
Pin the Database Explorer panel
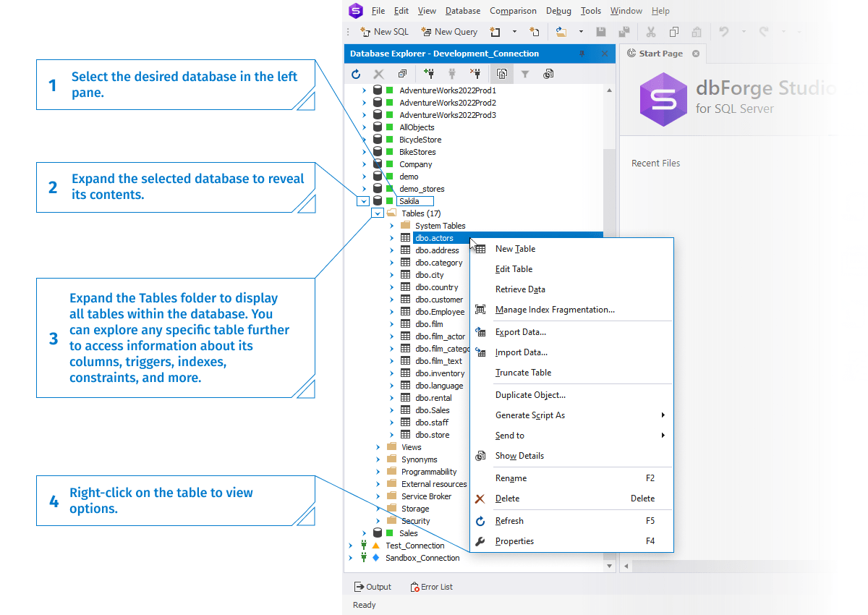(582, 54)
